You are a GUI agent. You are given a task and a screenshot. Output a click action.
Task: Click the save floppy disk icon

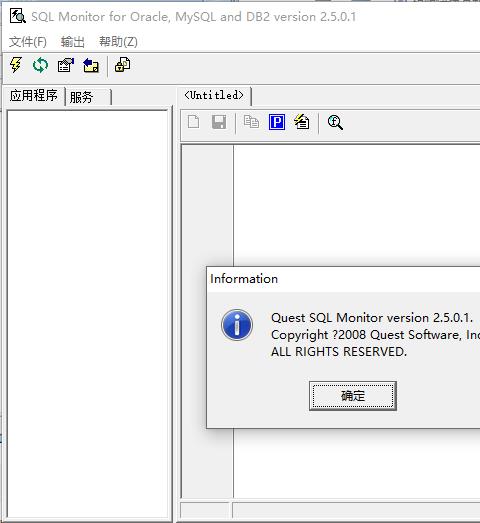219,122
